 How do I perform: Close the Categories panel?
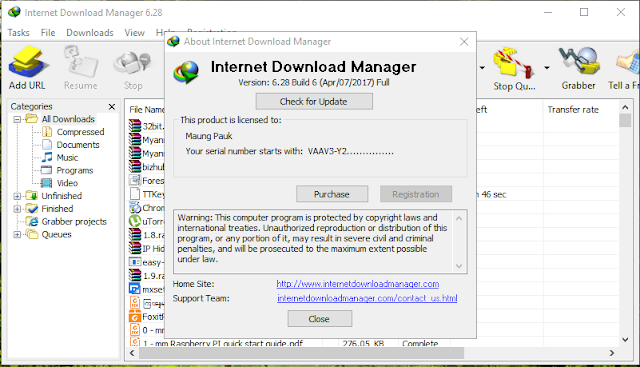[x=112, y=107]
